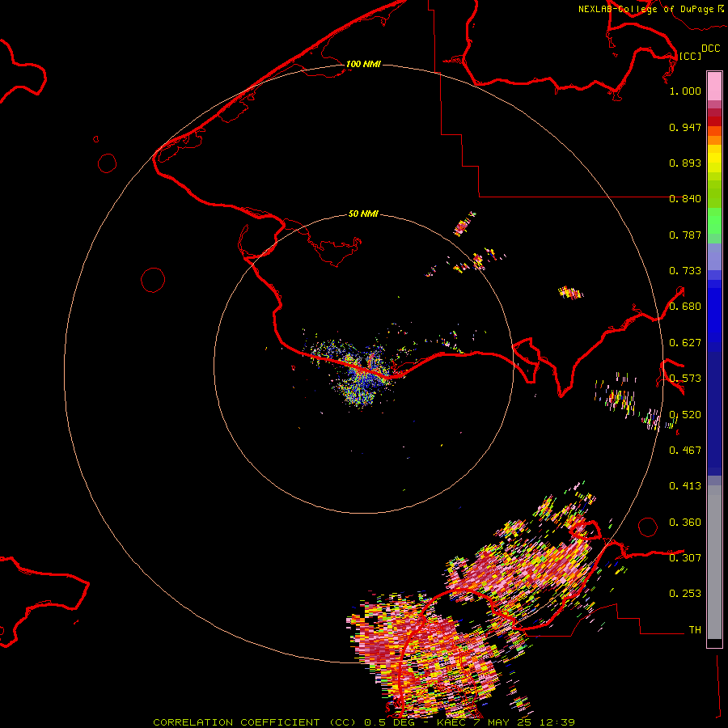
Task: Click the 0.840 legend value
Action: [x=685, y=199]
